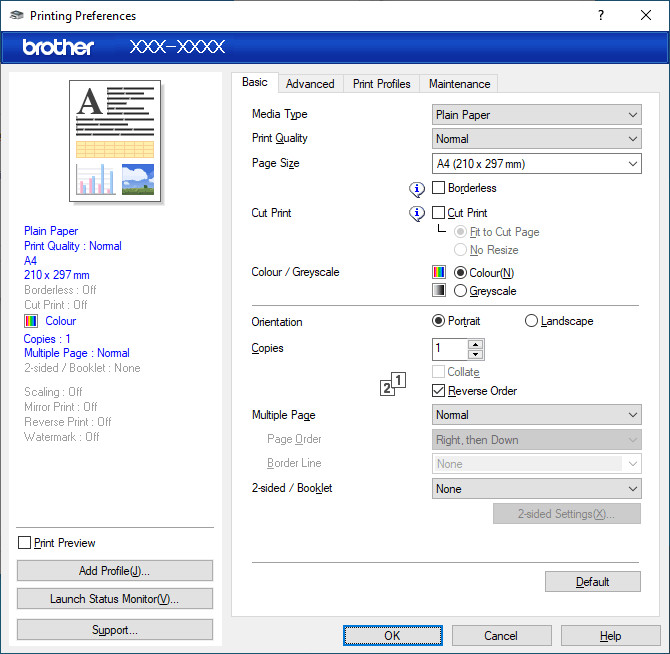
Task: Click the reverse order page stack icon
Action: pos(393,384)
